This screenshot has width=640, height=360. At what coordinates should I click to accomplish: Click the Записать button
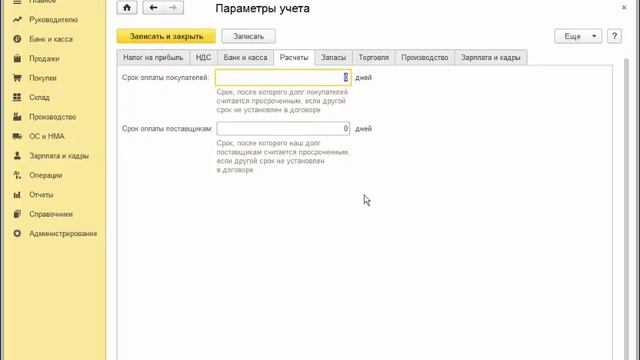tap(248, 36)
